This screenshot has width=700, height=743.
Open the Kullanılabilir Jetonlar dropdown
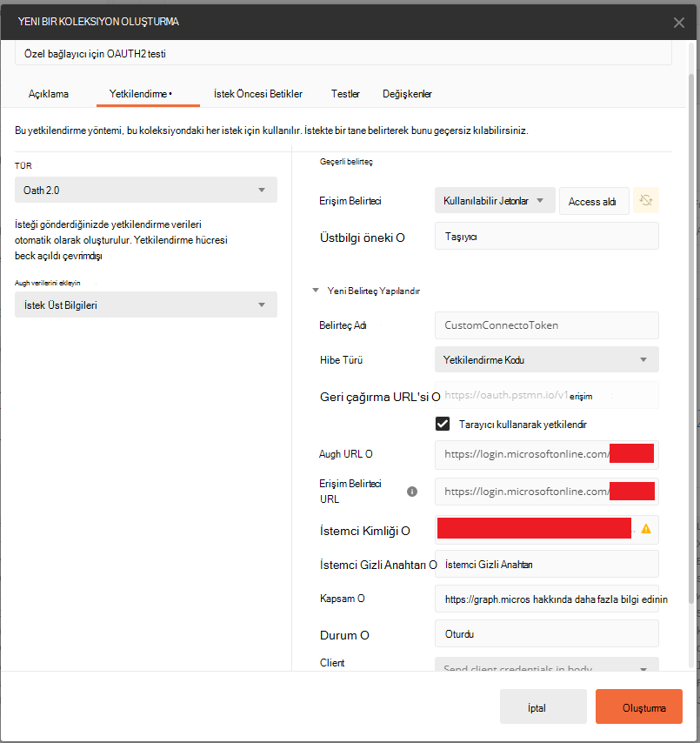tap(495, 200)
